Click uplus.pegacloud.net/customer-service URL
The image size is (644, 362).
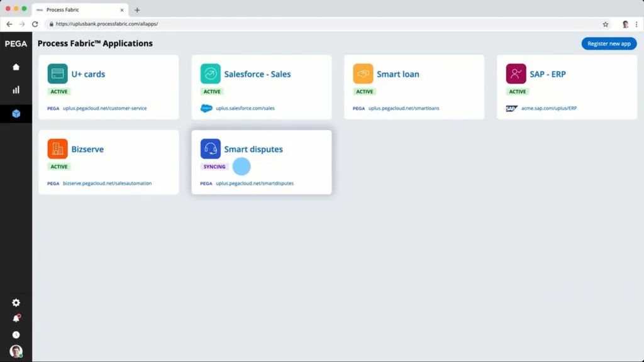[x=105, y=108]
